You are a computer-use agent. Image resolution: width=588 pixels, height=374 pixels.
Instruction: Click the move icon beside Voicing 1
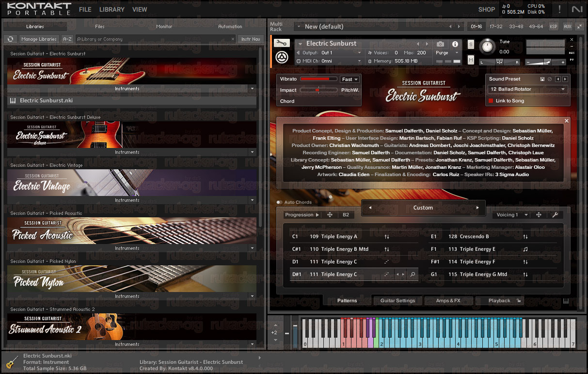pyautogui.click(x=539, y=215)
